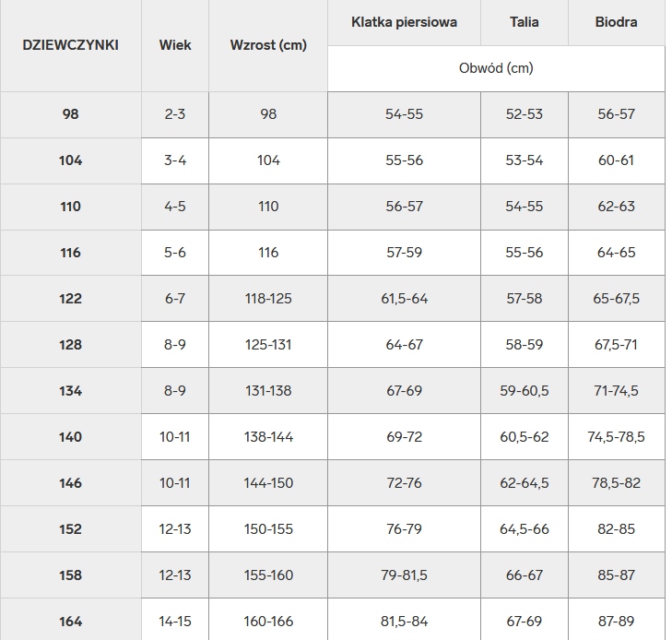Screen dimensions: 672x640
Task: Click the Obwód (cm) subheader cell
Action: 496,68
